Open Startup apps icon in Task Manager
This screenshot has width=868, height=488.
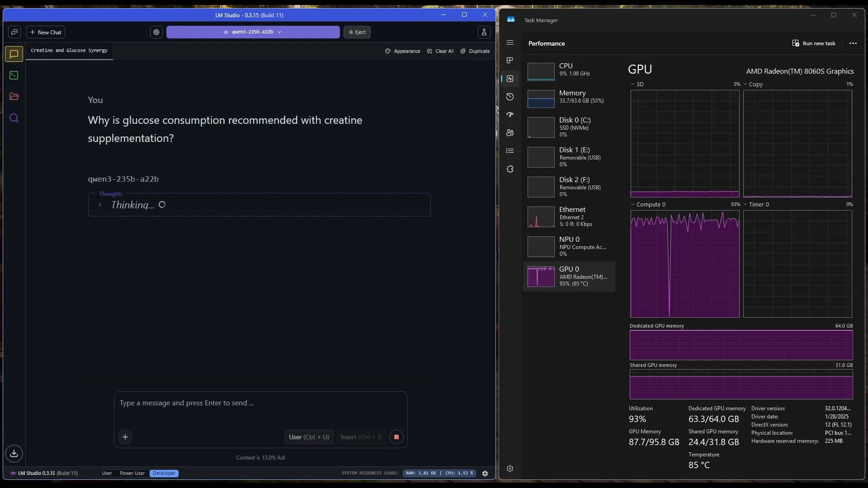coord(510,115)
